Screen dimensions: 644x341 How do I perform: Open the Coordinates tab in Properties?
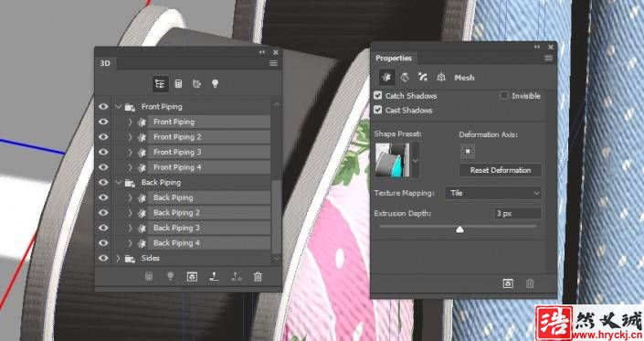pyautogui.click(x=441, y=77)
